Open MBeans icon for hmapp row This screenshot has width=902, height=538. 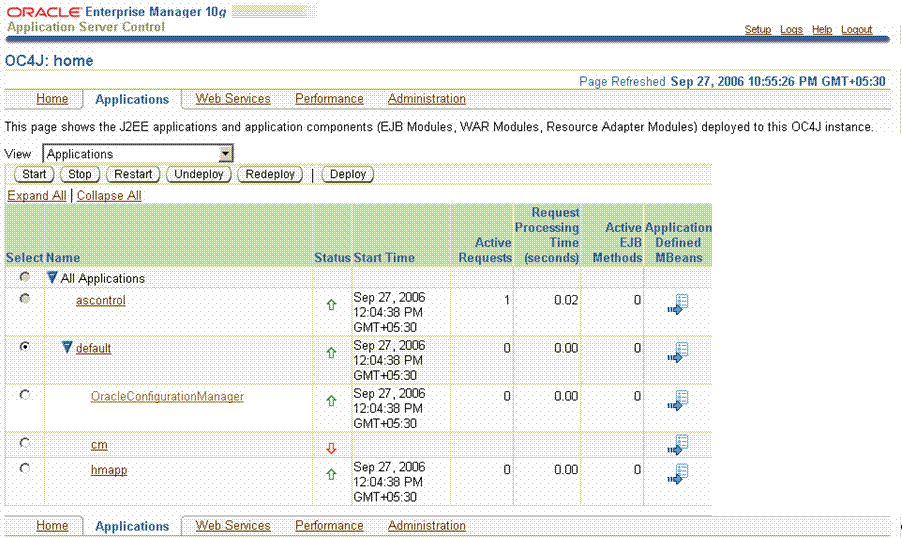click(678, 474)
